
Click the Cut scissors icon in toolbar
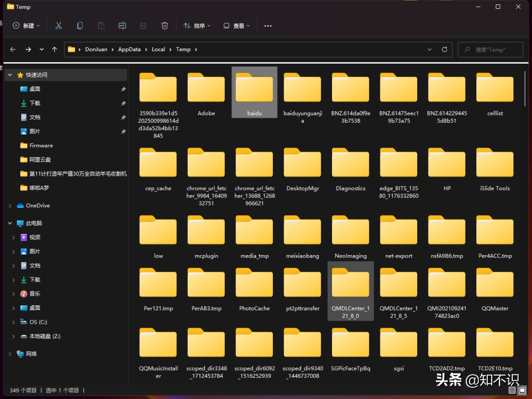point(59,26)
